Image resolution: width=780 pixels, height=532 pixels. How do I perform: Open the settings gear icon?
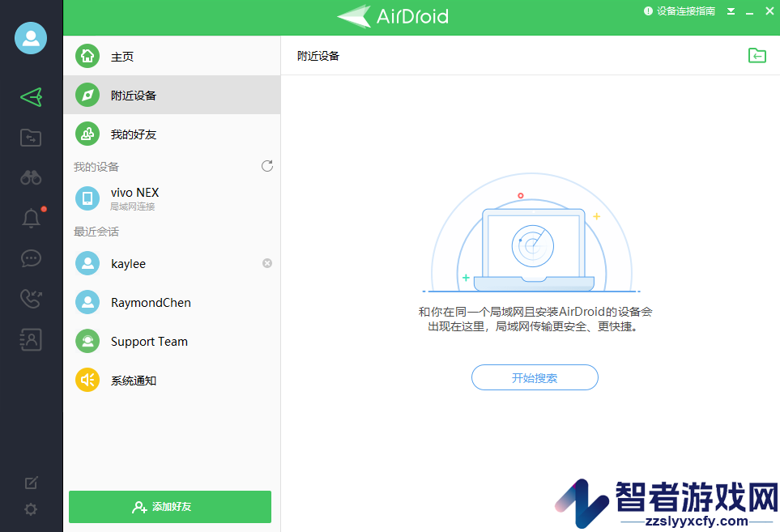click(x=31, y=509)
